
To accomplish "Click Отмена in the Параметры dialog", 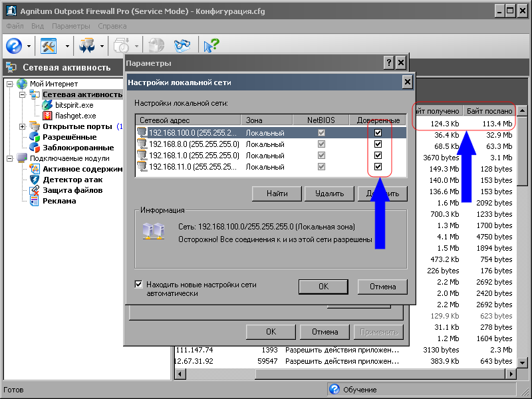I will click(x=325, y=332).
